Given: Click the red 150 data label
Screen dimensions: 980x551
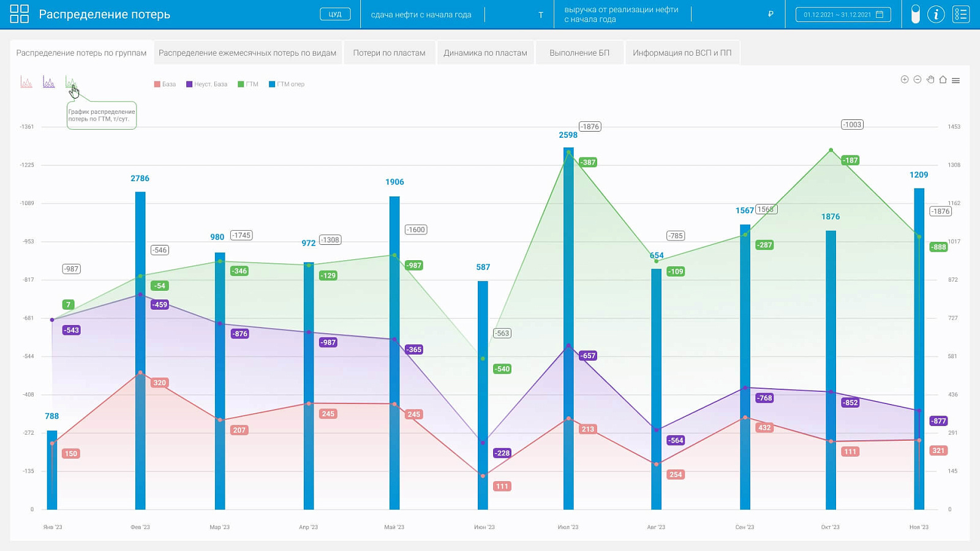Looking at the screenshot, I should [71, 454].
